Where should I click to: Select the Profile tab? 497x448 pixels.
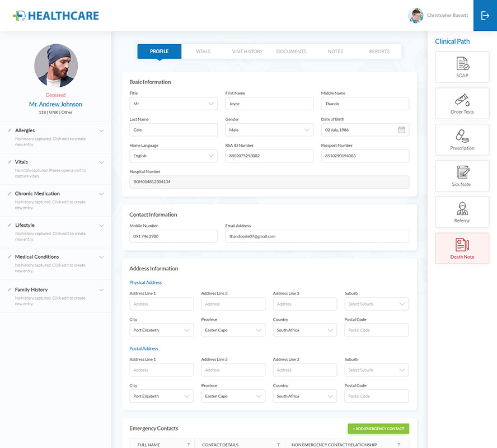point(160,52)
